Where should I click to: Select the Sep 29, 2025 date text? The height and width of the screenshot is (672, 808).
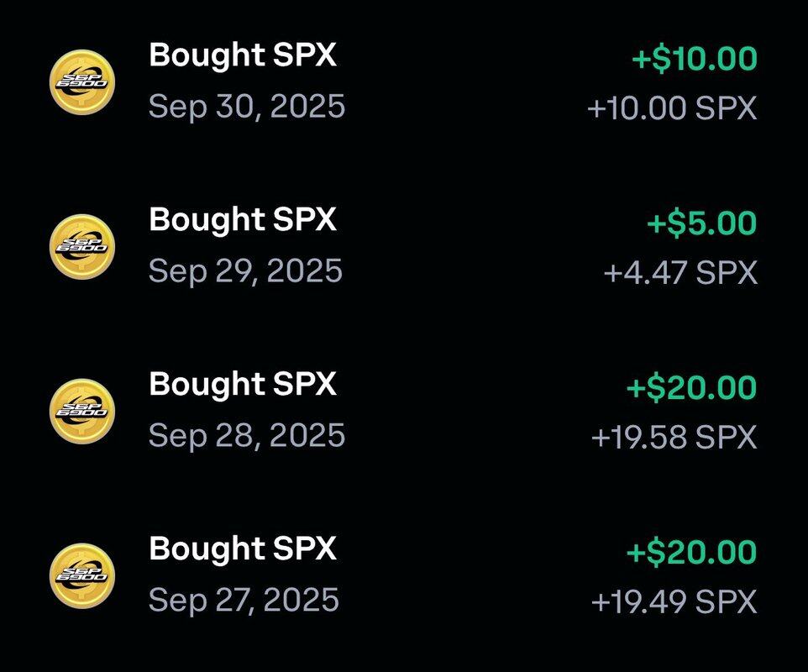246,271
